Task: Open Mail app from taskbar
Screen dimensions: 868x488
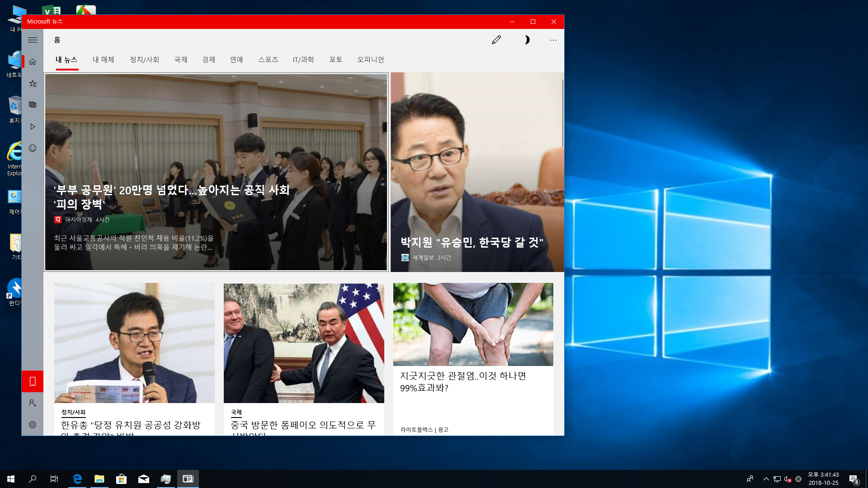Action: (x=144, y=479)
